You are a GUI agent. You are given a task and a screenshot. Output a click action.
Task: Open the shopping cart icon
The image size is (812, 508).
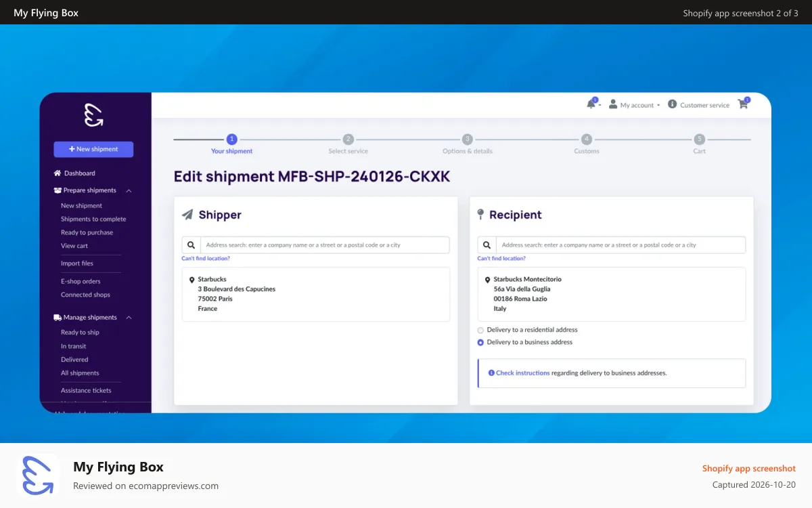pyautogui.click(x=743, y=104)
